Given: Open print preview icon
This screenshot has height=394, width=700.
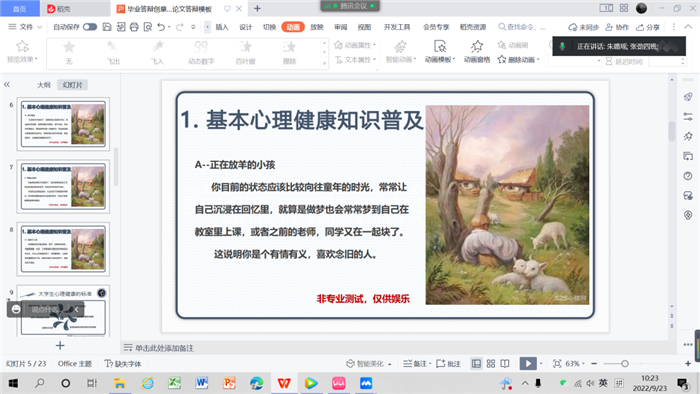Looking at the screenshot, I should point(148,27).
